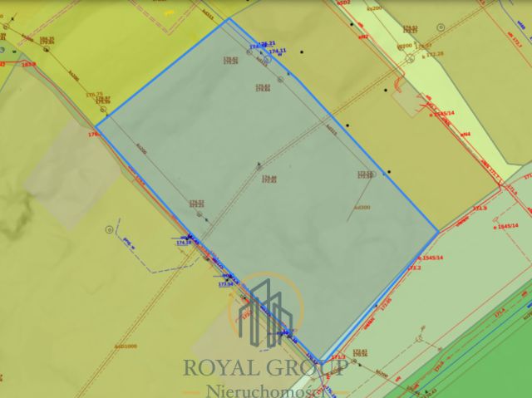Click the label "k 172.28"
This screenshot has height=398, width=532.
pos(432,53)
